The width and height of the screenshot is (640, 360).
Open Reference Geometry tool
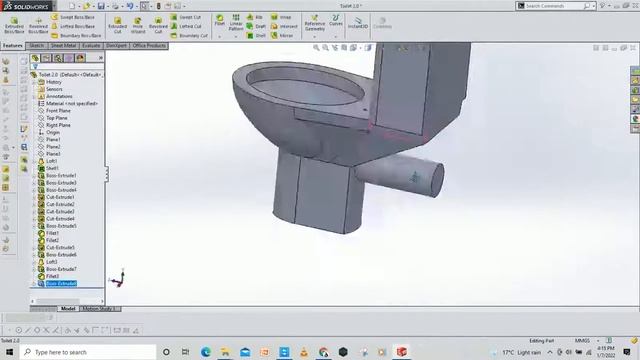[x=315, y=23]
